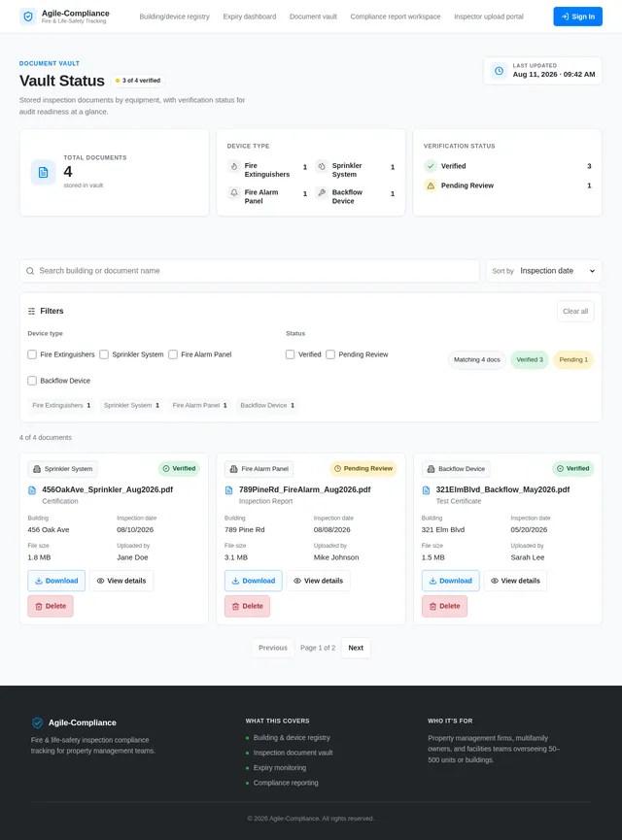Image resolution: width=622 pixels, height=840 pixels.
Task: Click the Sprinkler System device type icon
Action: click(x=321, y=166)
